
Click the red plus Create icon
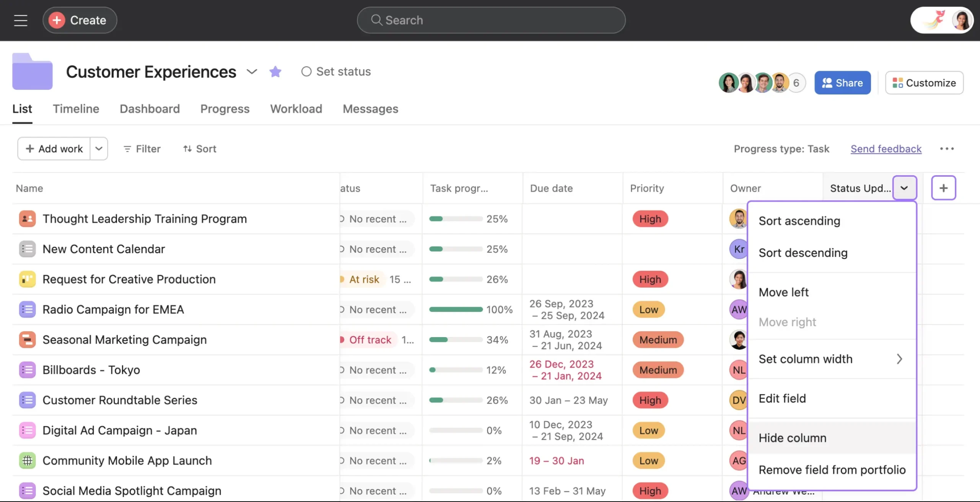pos(57,20)
